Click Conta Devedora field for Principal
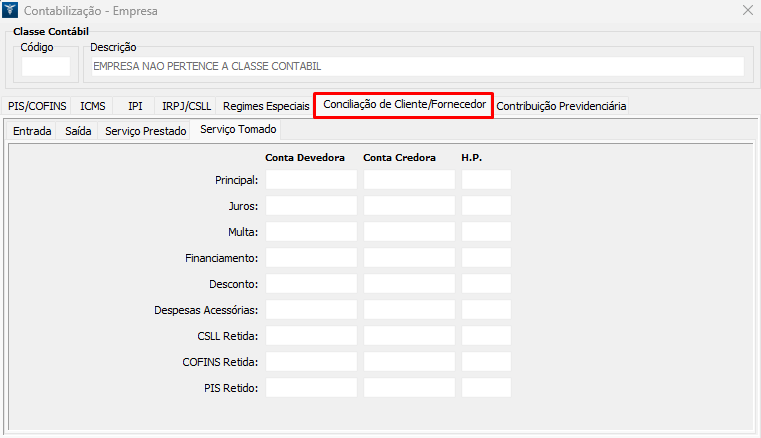This screenshot has width=761, height=438. tap(311, 180)
